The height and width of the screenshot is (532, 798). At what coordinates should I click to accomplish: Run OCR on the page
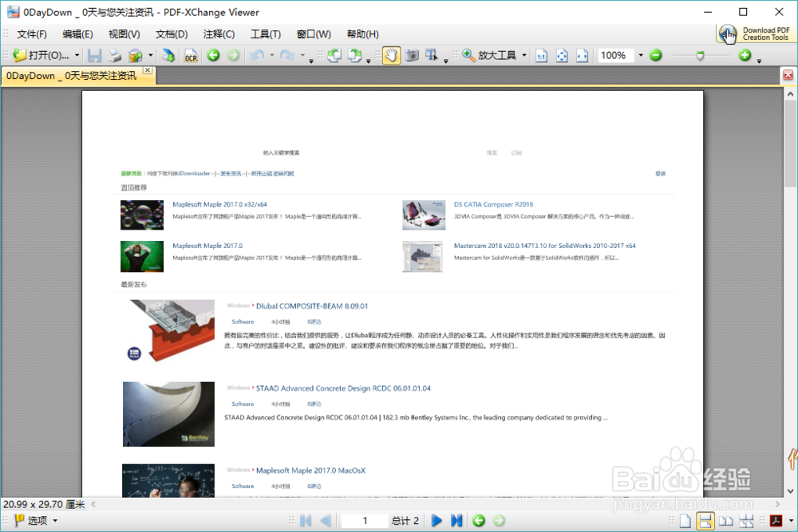tap(191, 55)
